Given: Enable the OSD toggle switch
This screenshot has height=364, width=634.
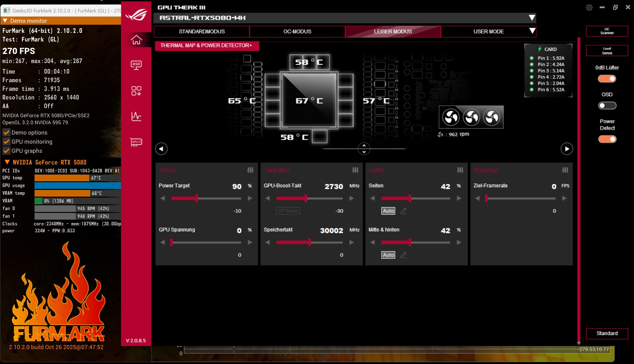Looking at the screenshot, I should coord(607,106).
